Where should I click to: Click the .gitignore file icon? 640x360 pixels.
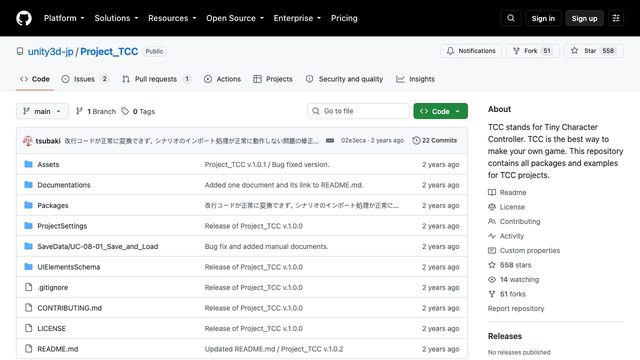[28, 287]
